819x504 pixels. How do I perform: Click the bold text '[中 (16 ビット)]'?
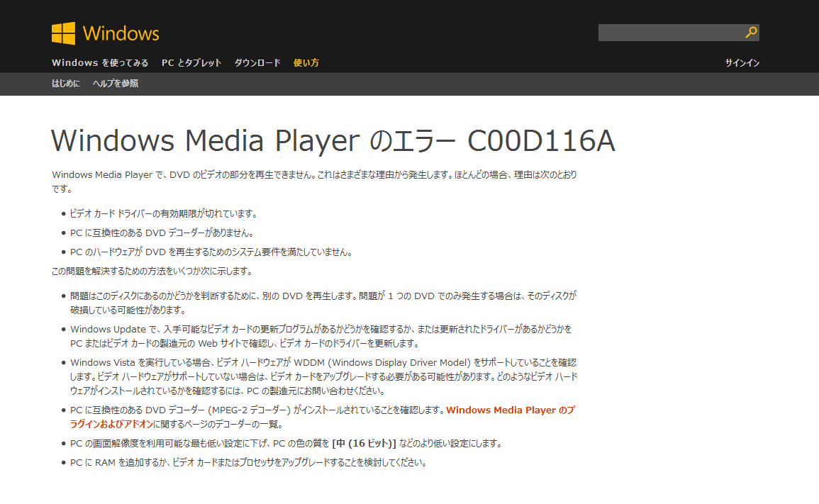364,444
